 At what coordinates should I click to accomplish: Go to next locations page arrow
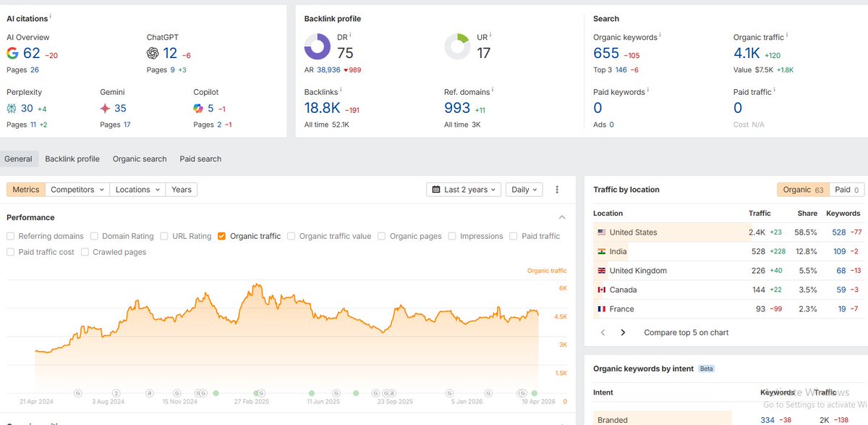[x=623, y=332]
